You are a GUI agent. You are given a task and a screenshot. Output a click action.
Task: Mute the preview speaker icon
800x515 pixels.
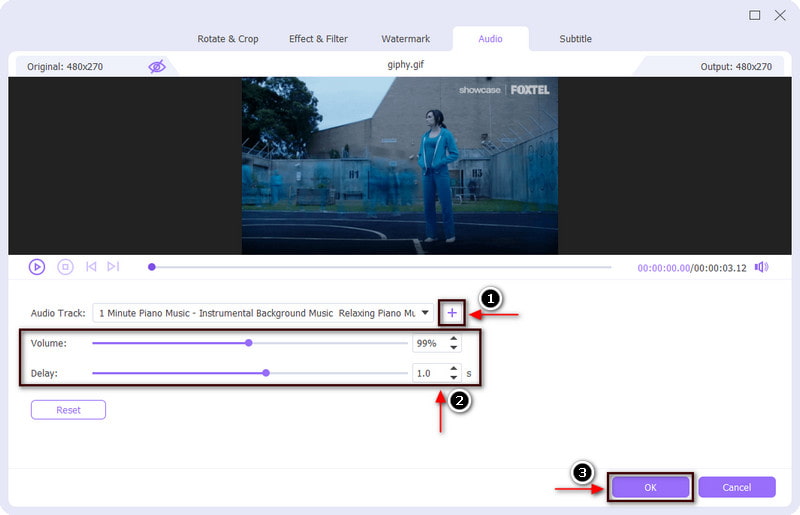[x=762, y=267]
